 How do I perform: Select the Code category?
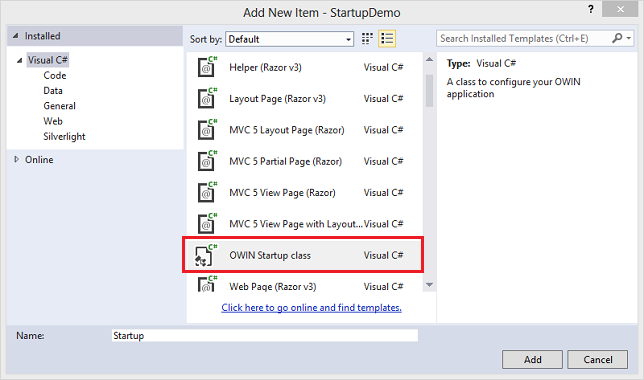point(55,76)
